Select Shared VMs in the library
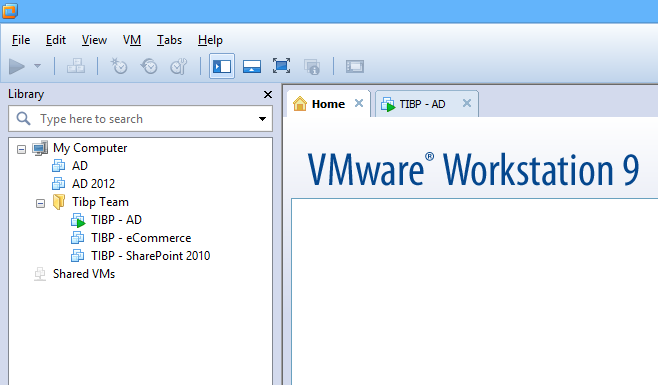 pos(84,274)
